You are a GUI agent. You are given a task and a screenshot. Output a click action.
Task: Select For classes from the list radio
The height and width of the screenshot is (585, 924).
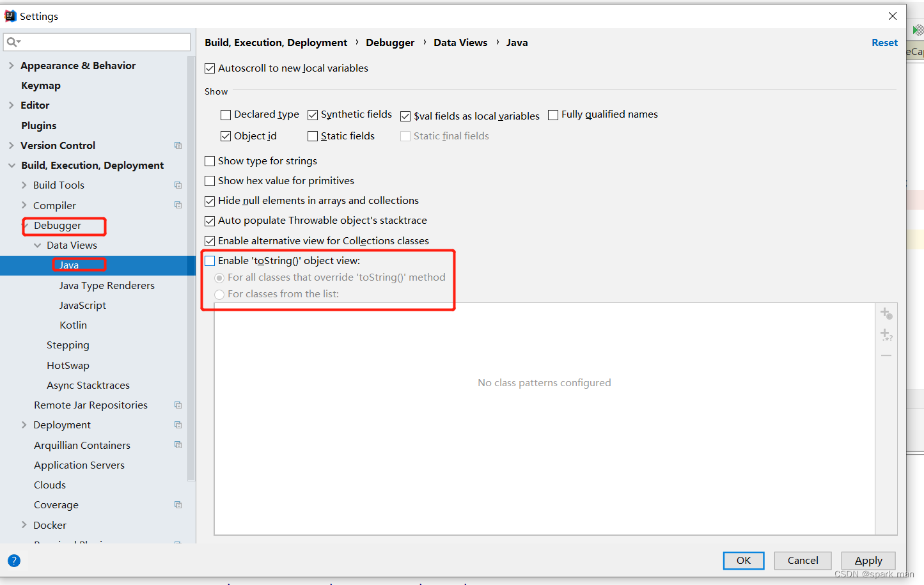(x=219, y=295)
